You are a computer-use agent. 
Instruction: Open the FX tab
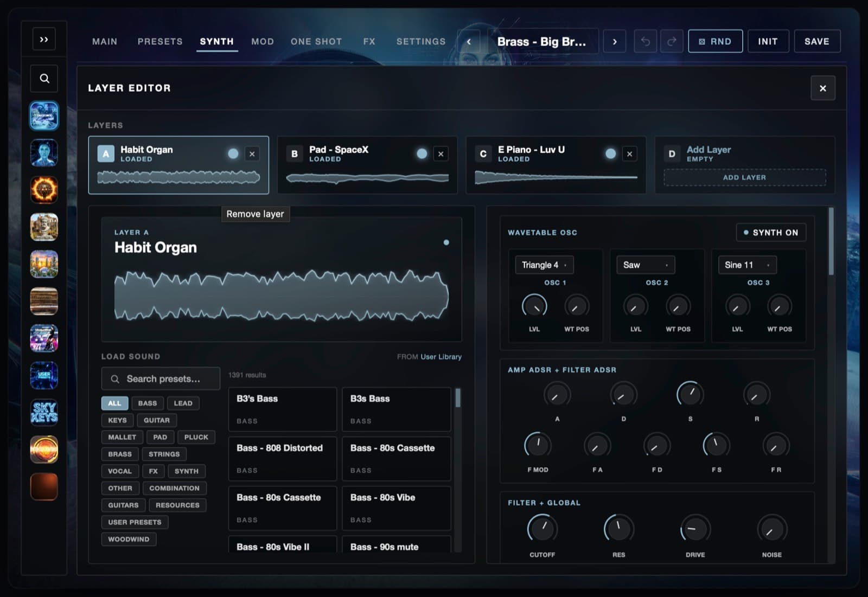(369, 41)
